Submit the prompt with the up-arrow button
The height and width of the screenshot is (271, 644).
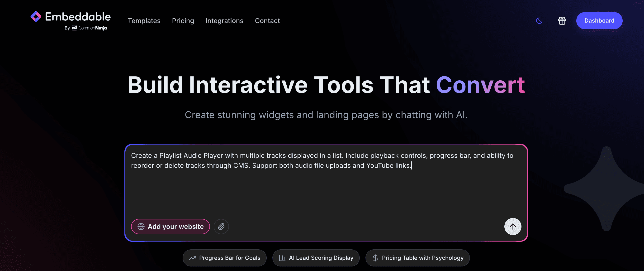[512, 227]
